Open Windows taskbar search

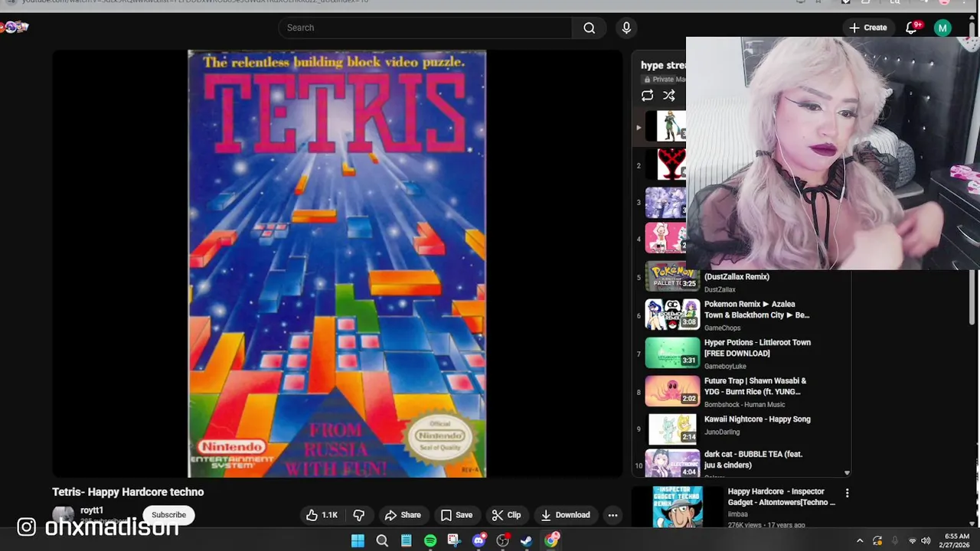coord(382,541)
